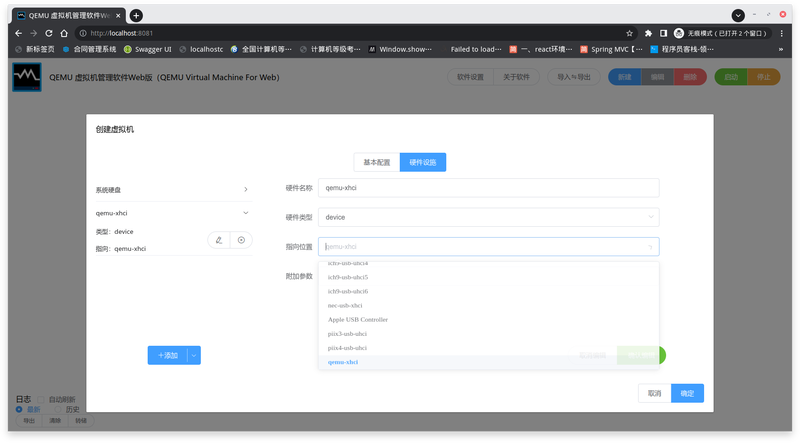Viewport: 800px width, 443px height.
Task: Open the 新标签页 bookmark
Action: pos(35,49)
